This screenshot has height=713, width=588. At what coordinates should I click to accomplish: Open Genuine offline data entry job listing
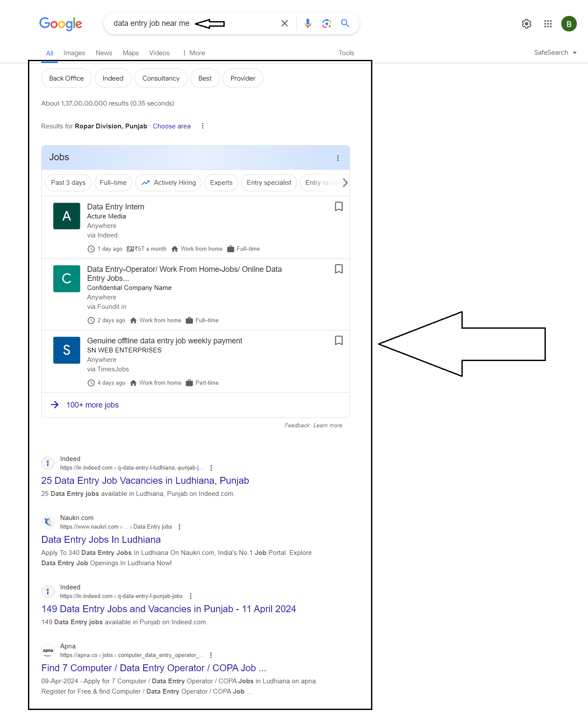tap(165, 341)
